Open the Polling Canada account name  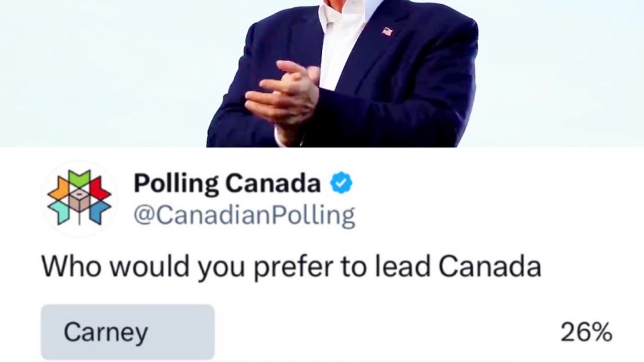[x=227, y=184]
